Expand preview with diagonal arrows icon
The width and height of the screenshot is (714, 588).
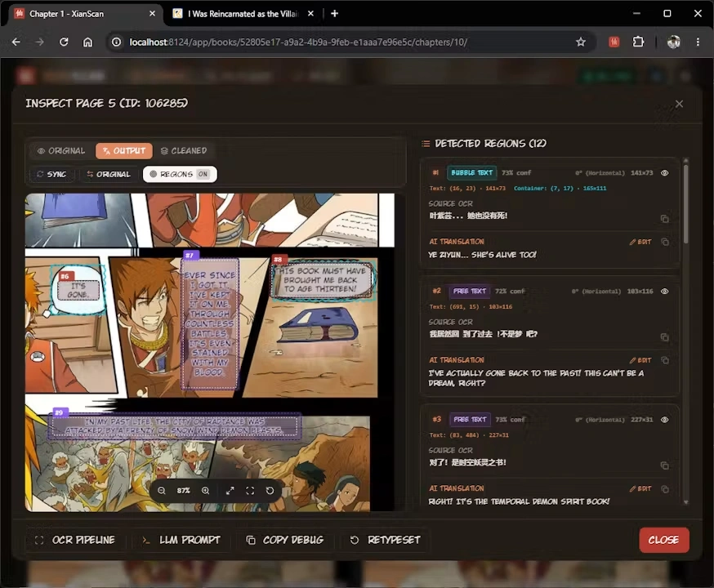click(x=230, y=491)
